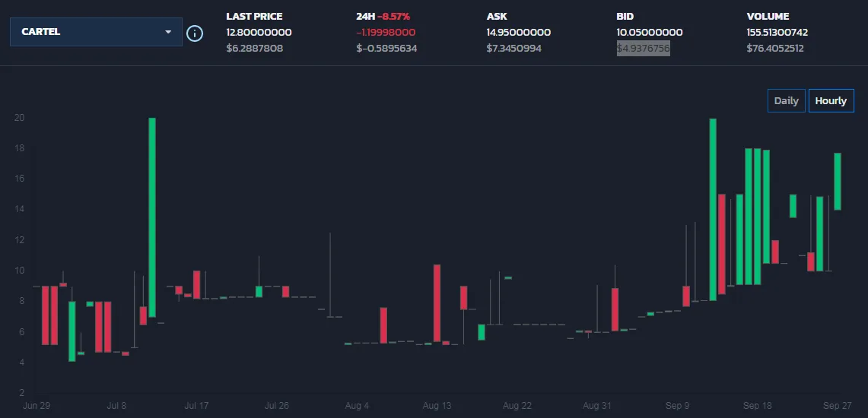Switch chart to Hourly view
Viewport: 868px width, 418px height.
click(831, 100)
